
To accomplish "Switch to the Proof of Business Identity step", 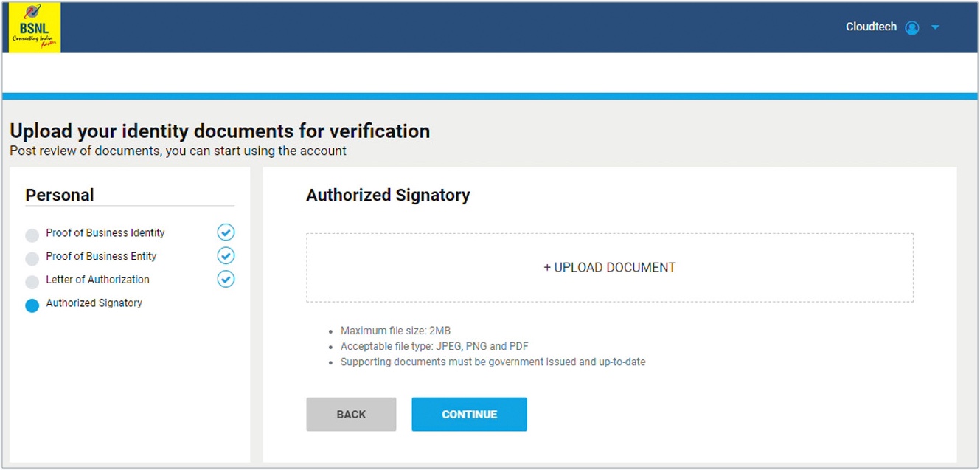I will pyautogui.click(x=106, y=232).
